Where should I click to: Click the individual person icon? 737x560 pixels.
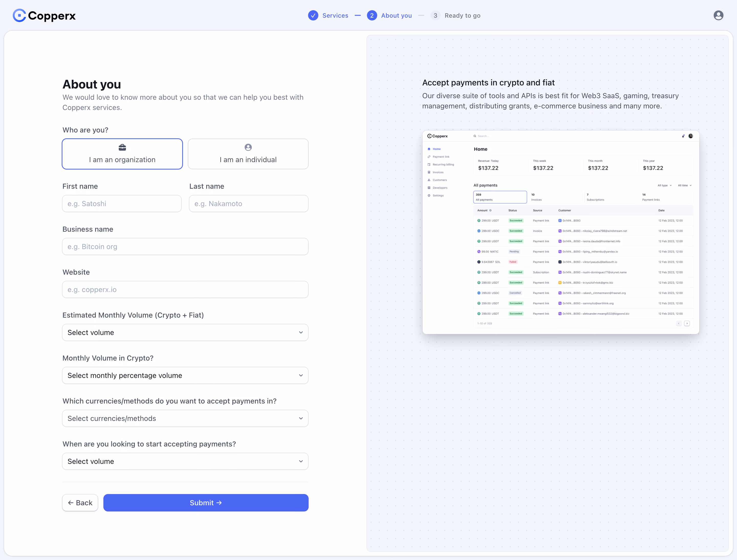point(248,147)
